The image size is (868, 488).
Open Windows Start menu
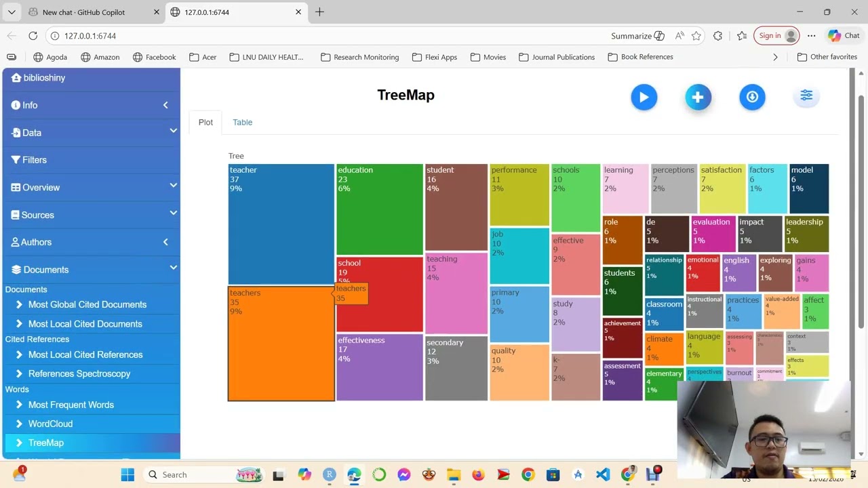[127, 474]
